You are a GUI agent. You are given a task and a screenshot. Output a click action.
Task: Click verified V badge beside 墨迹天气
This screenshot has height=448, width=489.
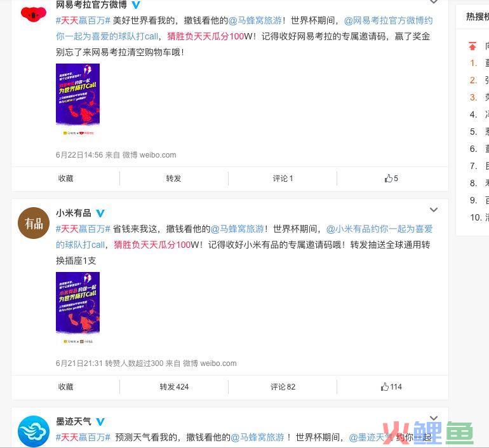tap(100, 422)
